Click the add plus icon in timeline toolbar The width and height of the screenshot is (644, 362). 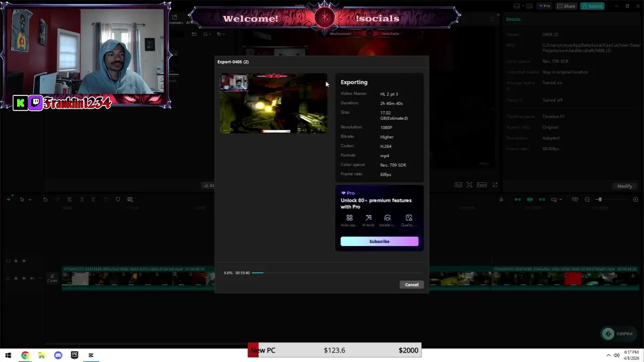8,200
